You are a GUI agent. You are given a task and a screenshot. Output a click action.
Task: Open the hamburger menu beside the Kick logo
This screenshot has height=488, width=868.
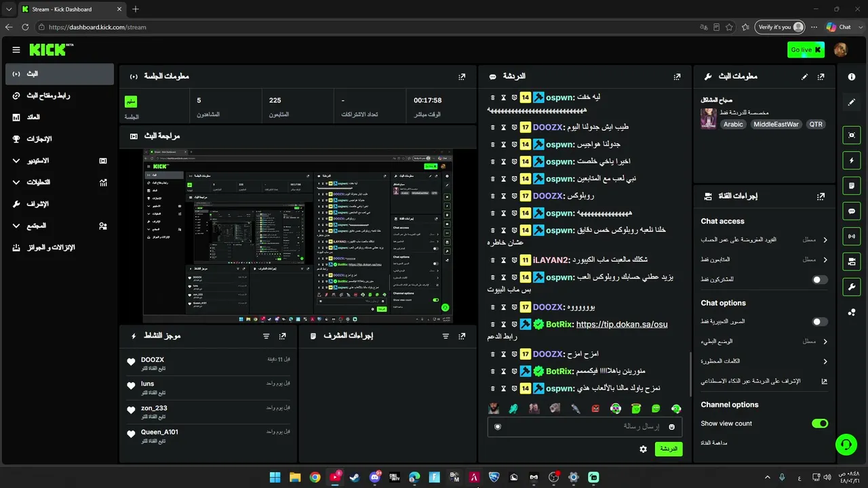16,49
